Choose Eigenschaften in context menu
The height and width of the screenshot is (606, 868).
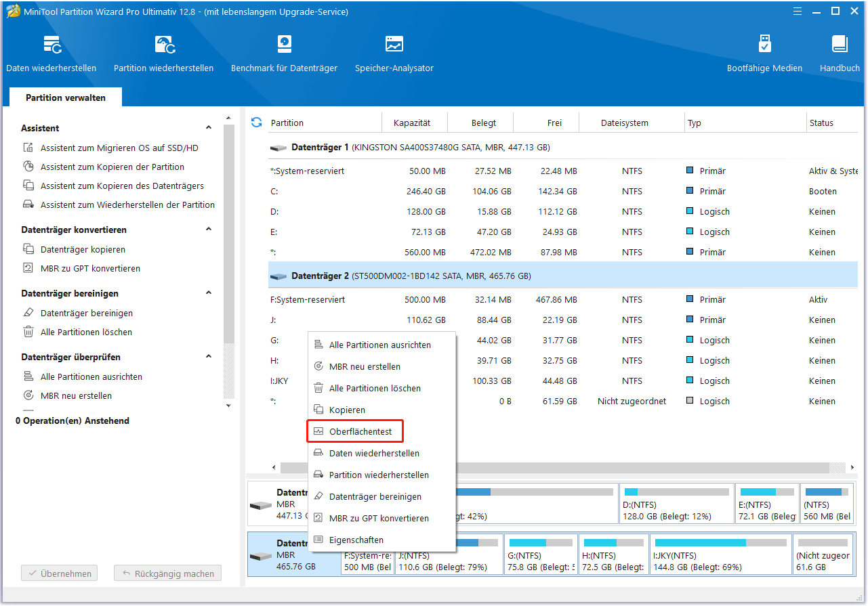[381, 540]
